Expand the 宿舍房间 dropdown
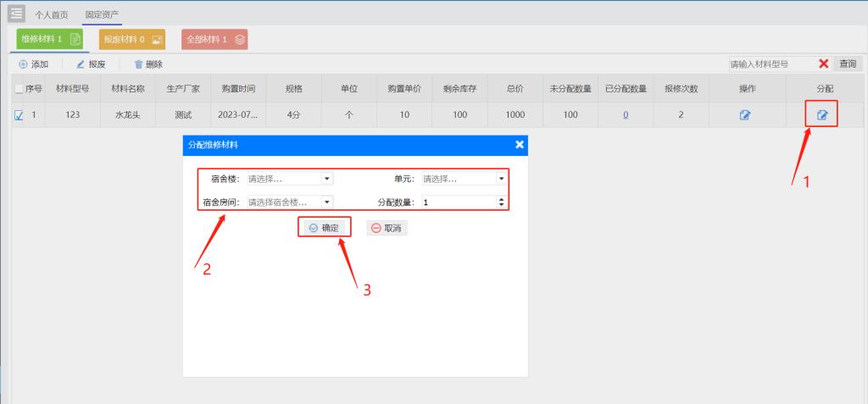868x404 pixels. [x=327, y=202]
